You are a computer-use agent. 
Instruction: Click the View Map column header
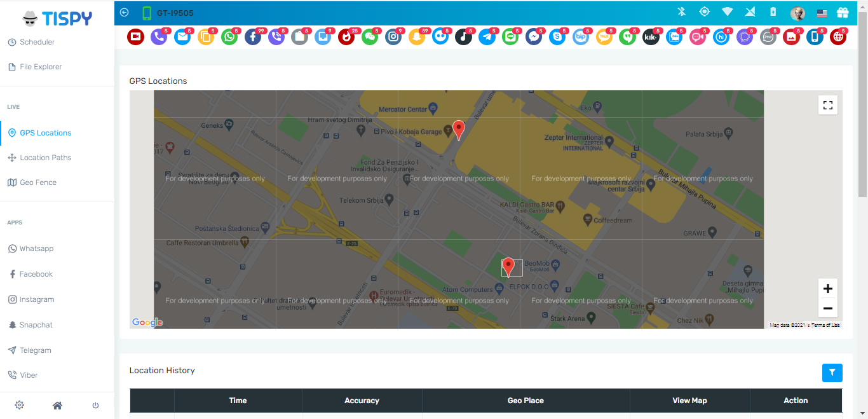pyautogui.click(x=689, y=401)
